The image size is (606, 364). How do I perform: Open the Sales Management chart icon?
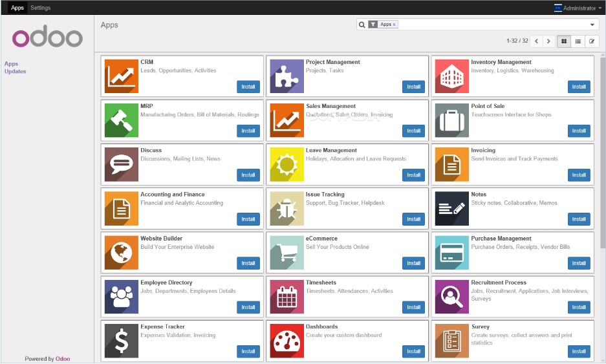point(287,120)
